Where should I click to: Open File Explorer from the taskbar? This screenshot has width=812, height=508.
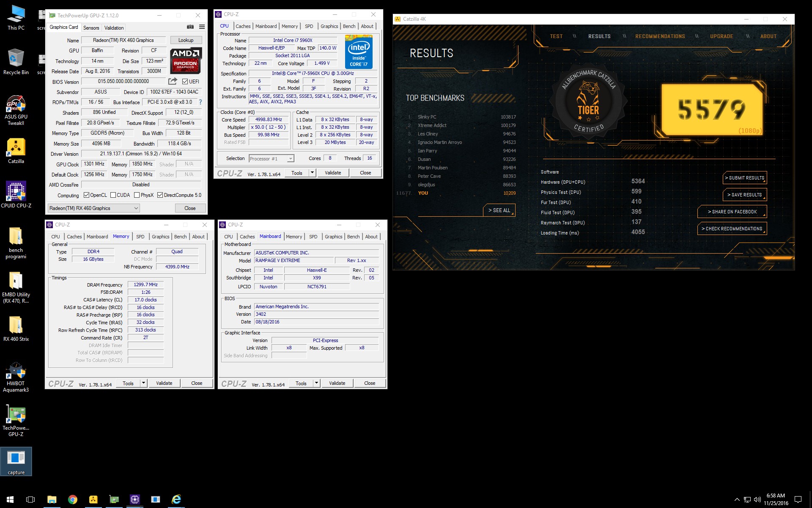(x=52, y=500)
